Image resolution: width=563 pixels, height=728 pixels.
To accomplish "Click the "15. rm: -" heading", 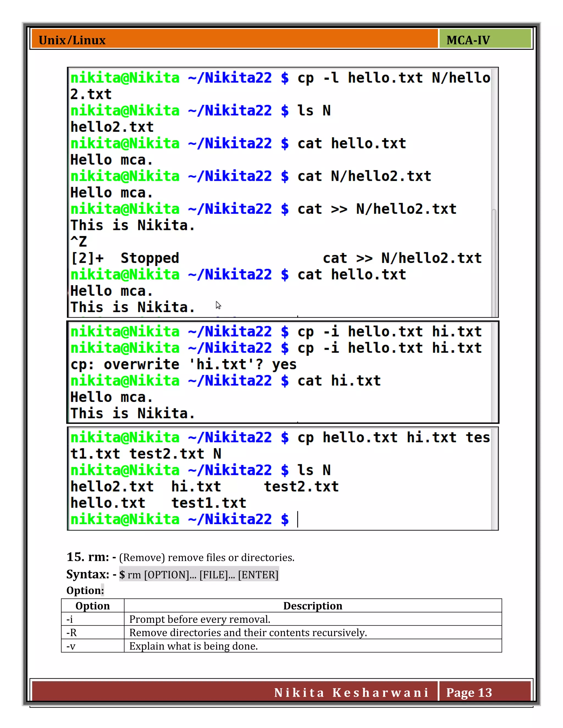I will pos(91,557).
